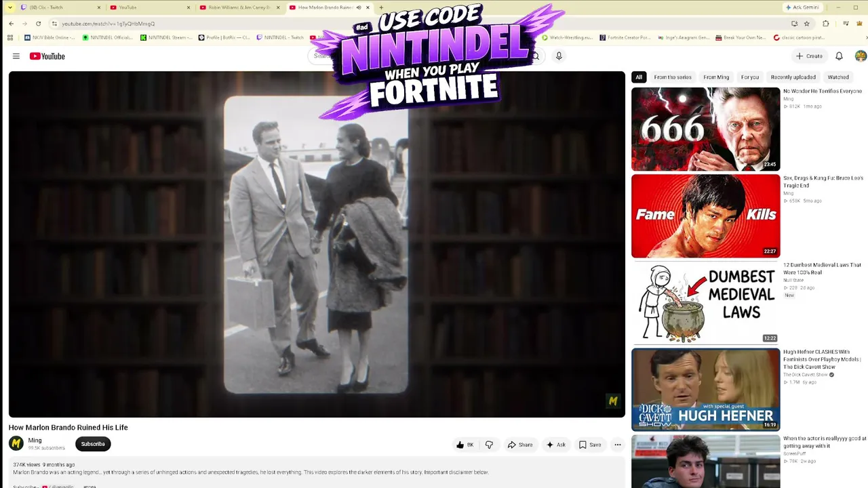Screen dimensions: 868x488
Task: Bookmark this page with the star icon
Action: (806, 24)
